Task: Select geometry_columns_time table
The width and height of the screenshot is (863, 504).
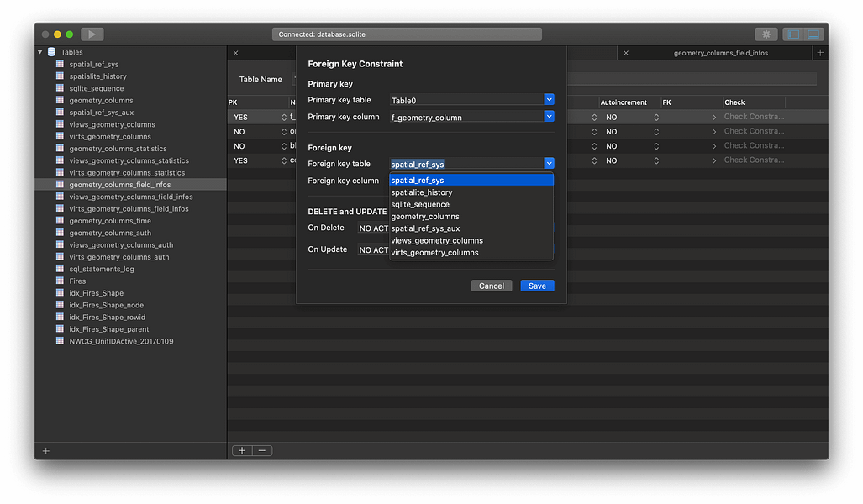Action: tap(110, 221)
